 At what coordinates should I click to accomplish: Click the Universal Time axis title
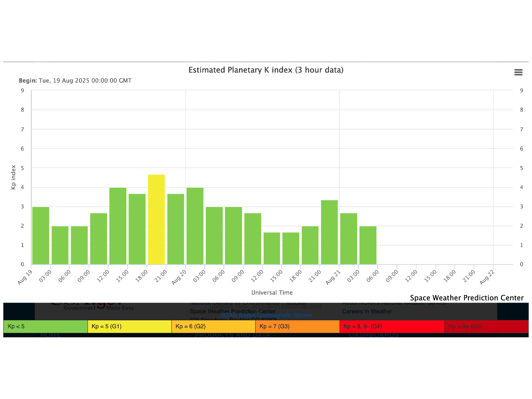click(272, 293)
